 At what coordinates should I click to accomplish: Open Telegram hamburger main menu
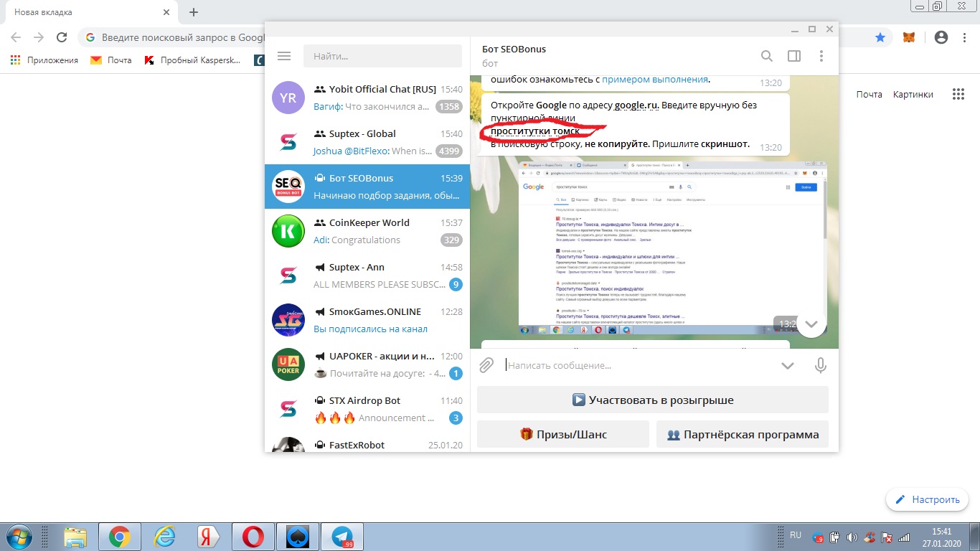click(x=283, y=56)
